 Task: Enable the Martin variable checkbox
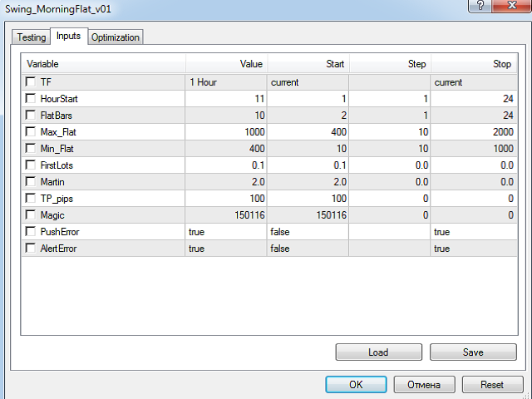pyautogui.click(x=31, y=182)
